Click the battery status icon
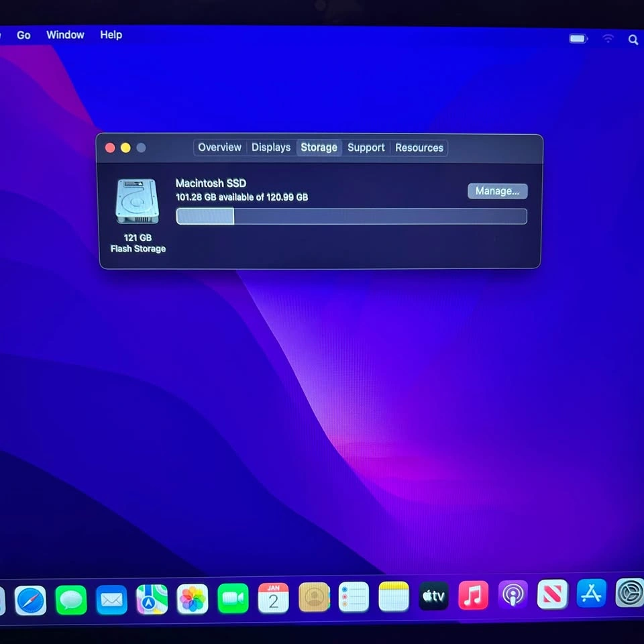The image size is (644, 644). click(578, 39)
